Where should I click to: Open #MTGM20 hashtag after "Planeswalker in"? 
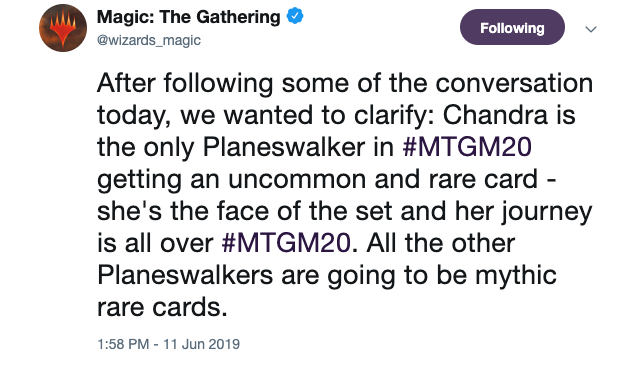point(467,147)
